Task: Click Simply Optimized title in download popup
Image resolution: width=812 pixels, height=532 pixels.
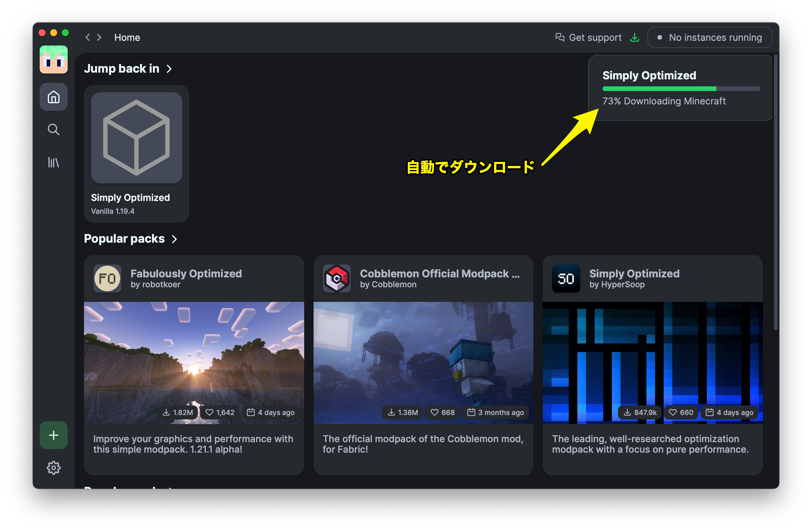Action: [x=649, y=76]
